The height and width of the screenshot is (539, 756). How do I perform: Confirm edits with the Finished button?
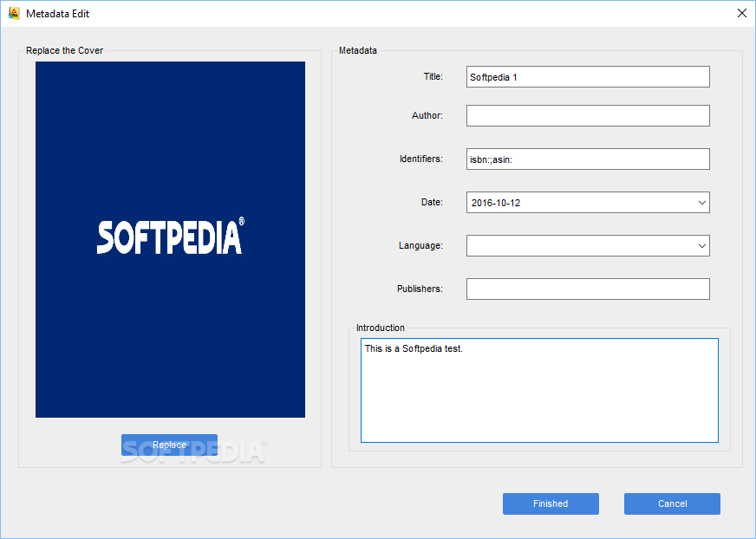(551, 503)
